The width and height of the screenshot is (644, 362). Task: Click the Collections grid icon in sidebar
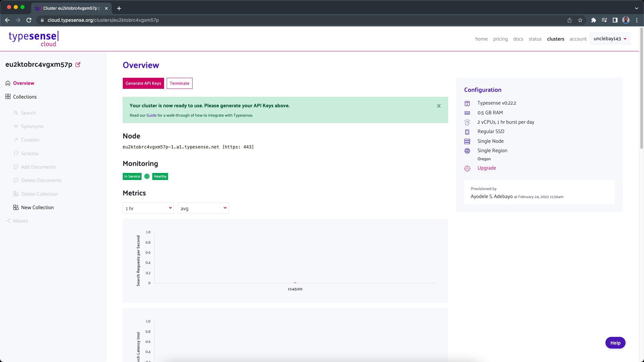[x=8, y=97]
